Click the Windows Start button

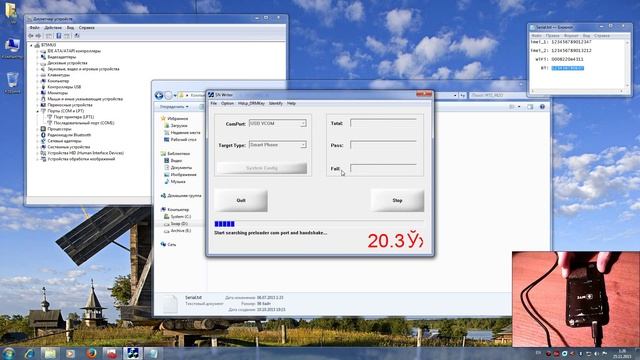(8, 353)
